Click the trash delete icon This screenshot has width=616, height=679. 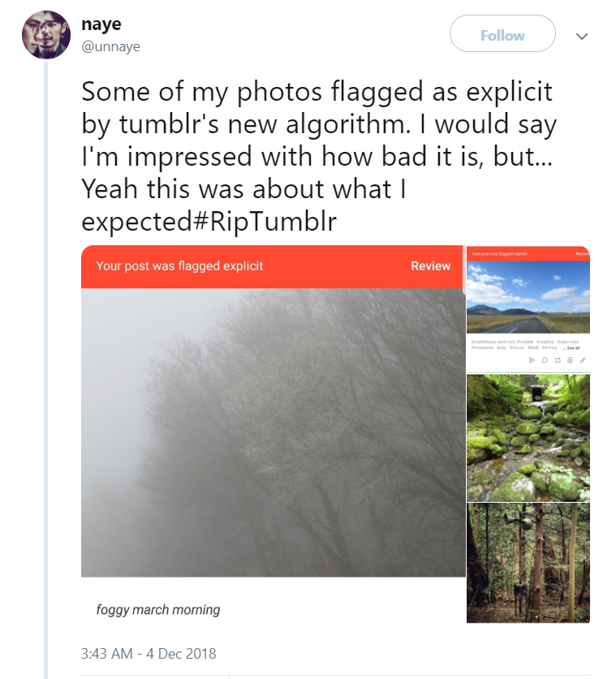pos(570,360)
